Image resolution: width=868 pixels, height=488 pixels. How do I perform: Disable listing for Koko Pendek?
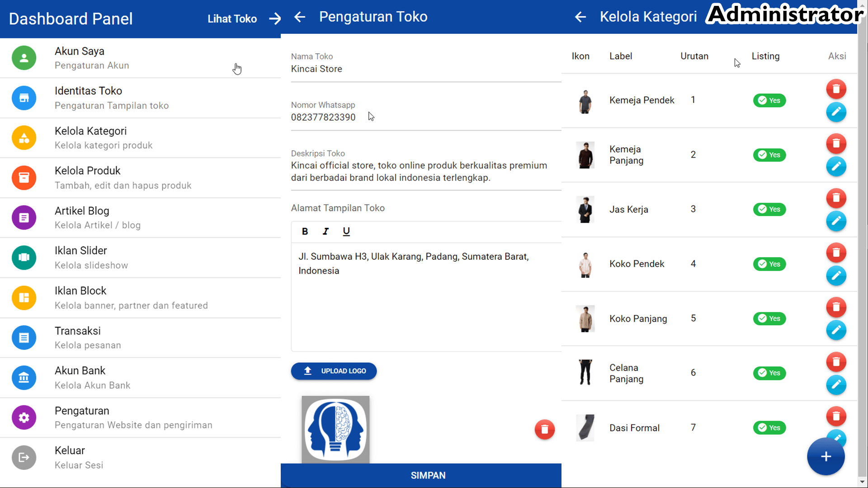769,264
